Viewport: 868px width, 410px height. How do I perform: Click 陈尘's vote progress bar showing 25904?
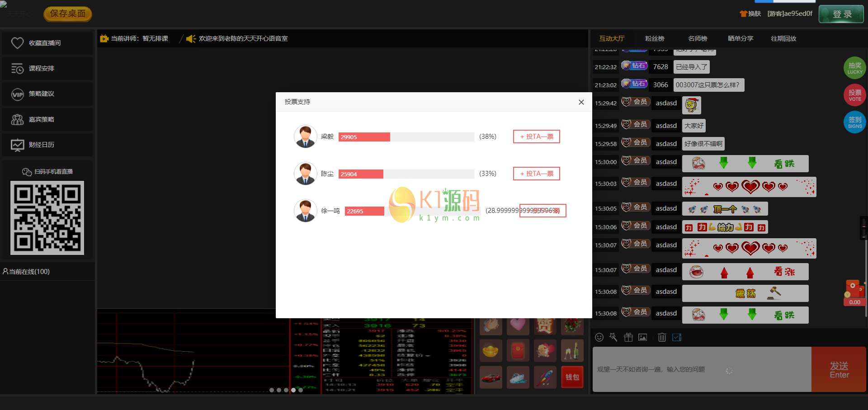(x=406, y=174)
